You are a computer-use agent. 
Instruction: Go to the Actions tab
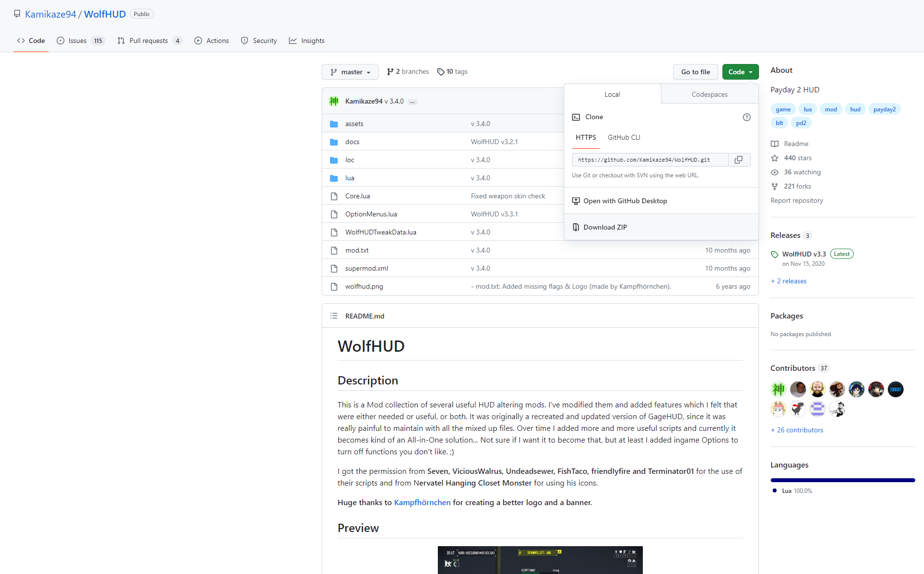[212, 41]
